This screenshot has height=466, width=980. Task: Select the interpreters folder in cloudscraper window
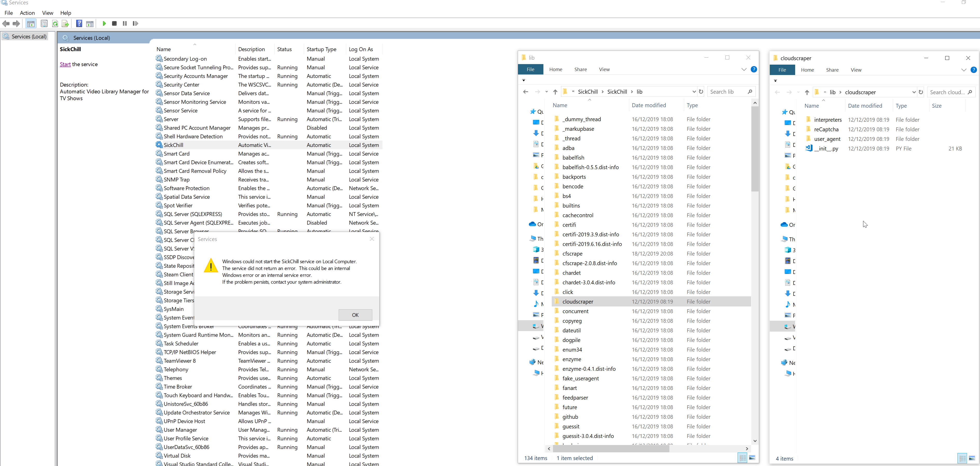pos(828,120)
